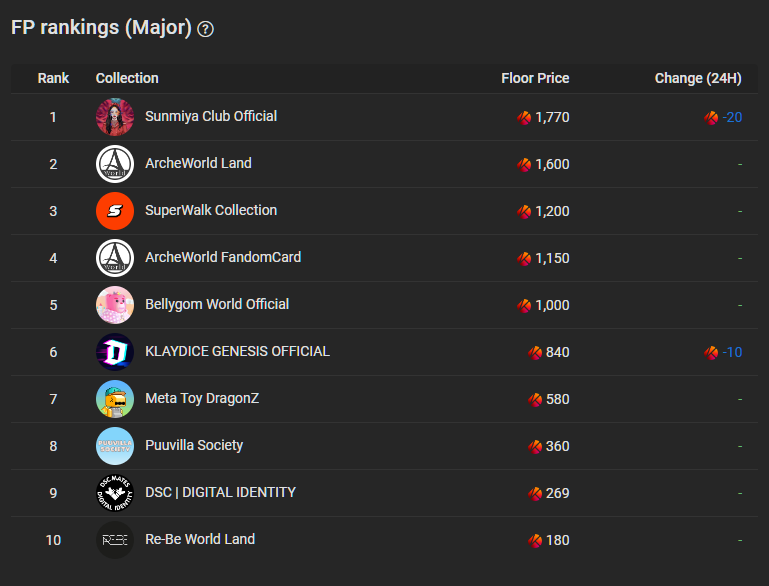Viewport: 769px width, 586px height.
Task: Open ArcheWorld FandomCard collection link
Action: [223, 257]
